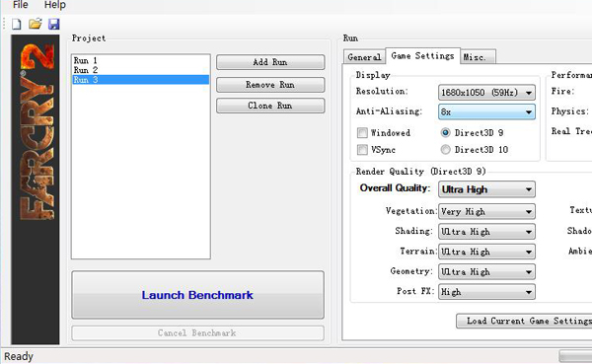Click the Save floppy disk icon
Image resolution: width=592 pixels, height=364 pixels.
(x=54, y=24)
